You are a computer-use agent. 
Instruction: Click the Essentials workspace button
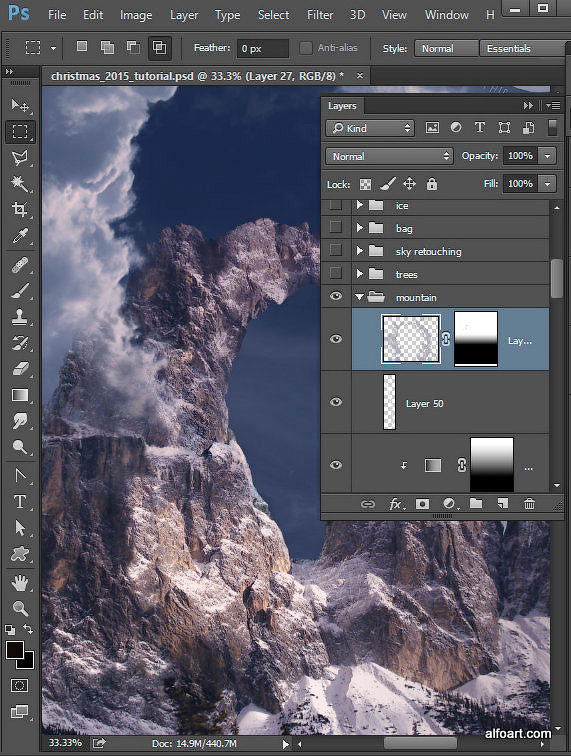pyautogui.click(x=523, y=49)
